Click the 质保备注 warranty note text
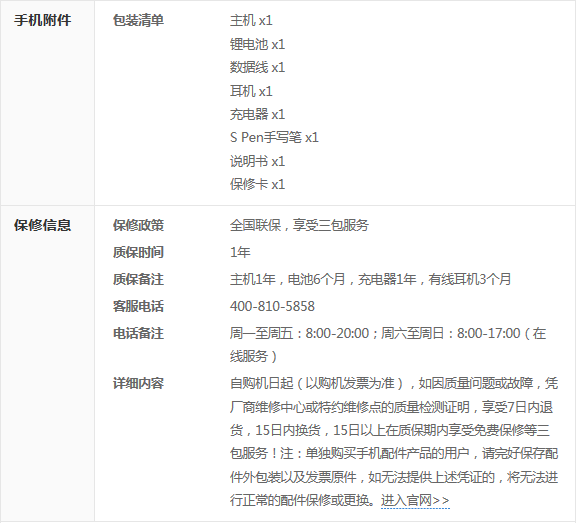The image size is (577, 523). (371, 279)
